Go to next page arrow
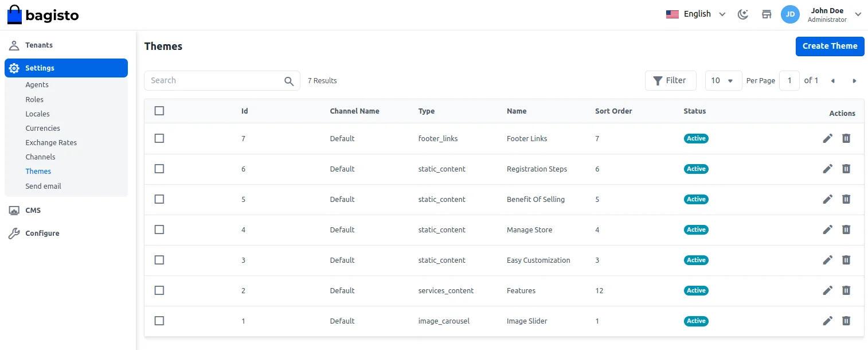868x350 pixels. 854,81
